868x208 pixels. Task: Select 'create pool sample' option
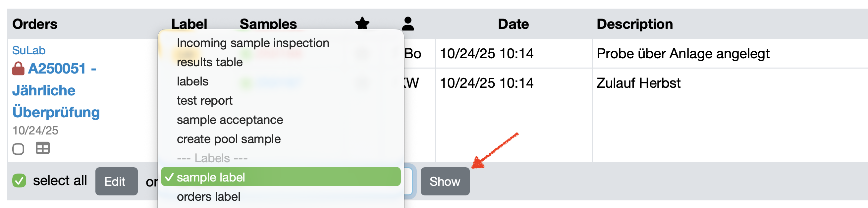coord(229,139)
